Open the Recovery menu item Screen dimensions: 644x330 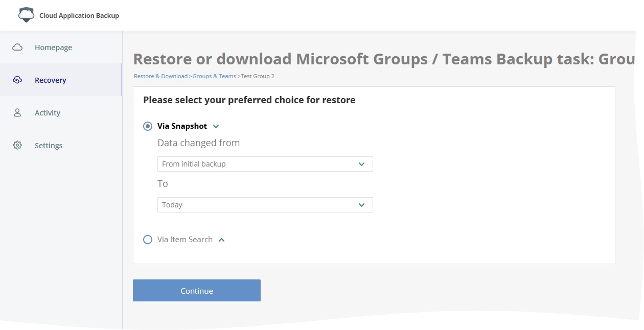pos(61,80)
